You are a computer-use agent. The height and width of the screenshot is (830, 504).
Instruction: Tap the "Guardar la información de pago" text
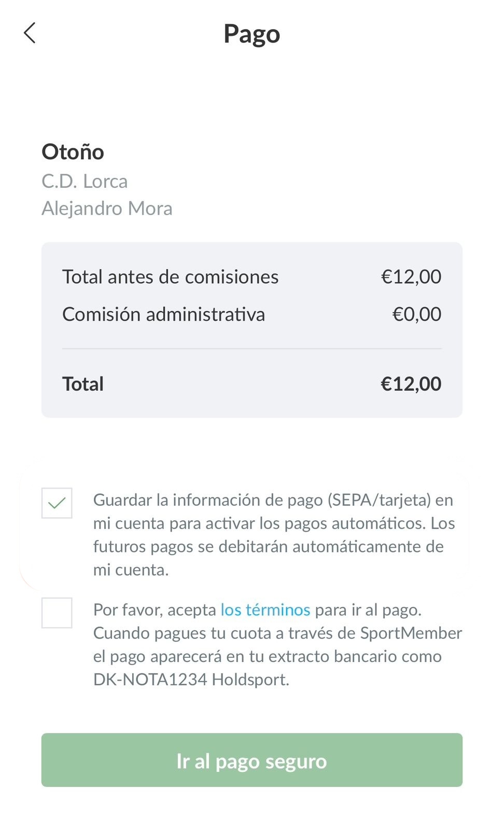207,500
